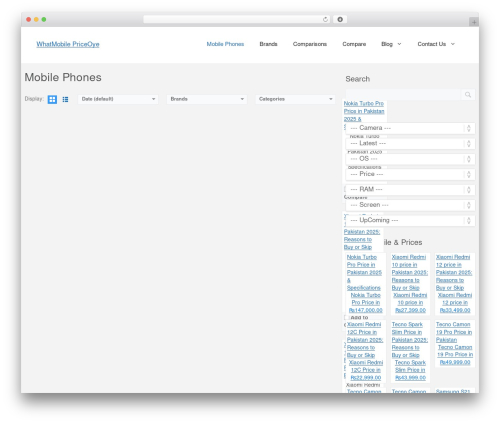Expand the Contact Us menu chevron
This screenshot has height=423, width=500.
point(453,44)
